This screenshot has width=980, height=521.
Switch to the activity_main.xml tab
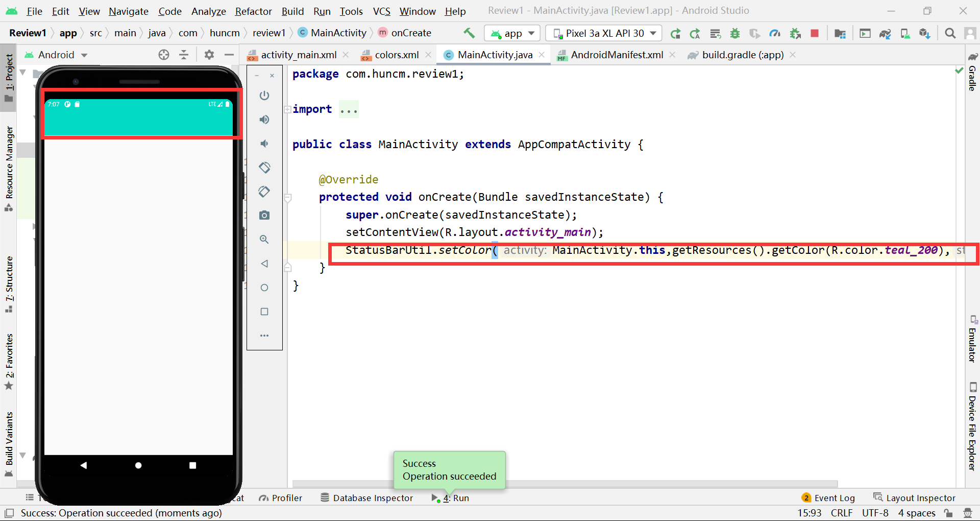(x=298, y=55)
